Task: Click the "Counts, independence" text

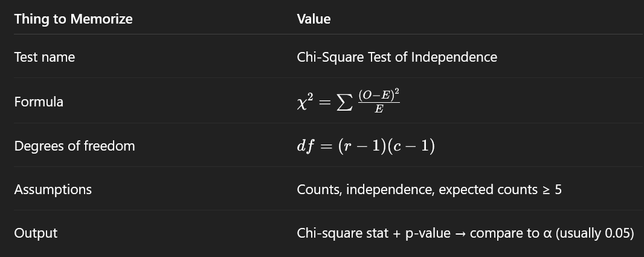Action: point(365,189)
